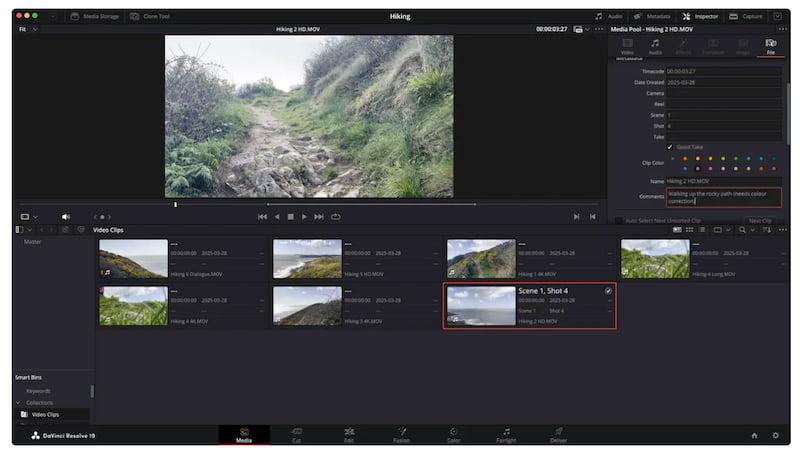This screenshot has height=454, width=800.
Task: Click the viewer scrubber playhead
Action: 176,205
